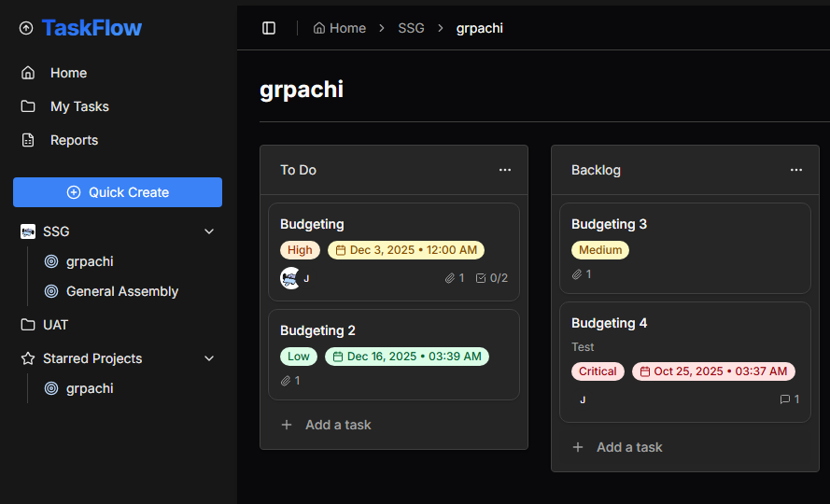This screenshot has width=830, height=504.
Task: Click the Dec 3, 2025 due date tag
Action: pos(406,250)
